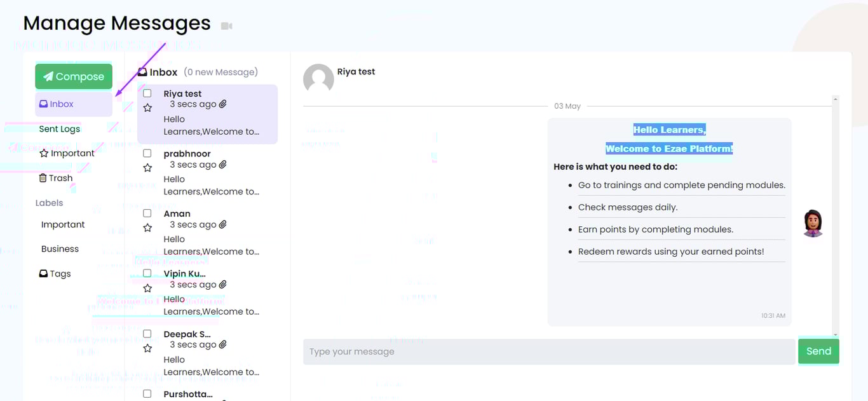Star the Aman message
The height and width of the screenshot is (401, 868).
tap(147, 228)
